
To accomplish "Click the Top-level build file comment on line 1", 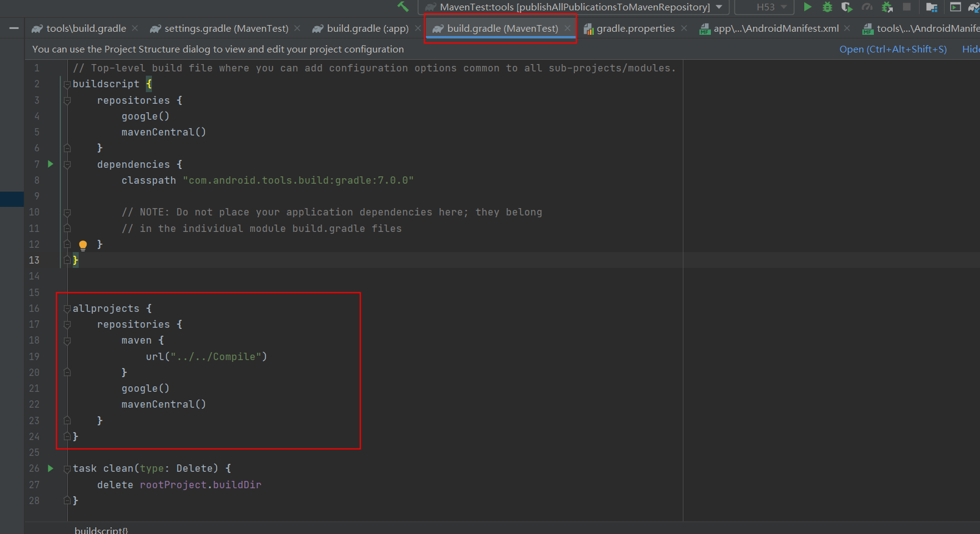I will click(x=374, y=68).
